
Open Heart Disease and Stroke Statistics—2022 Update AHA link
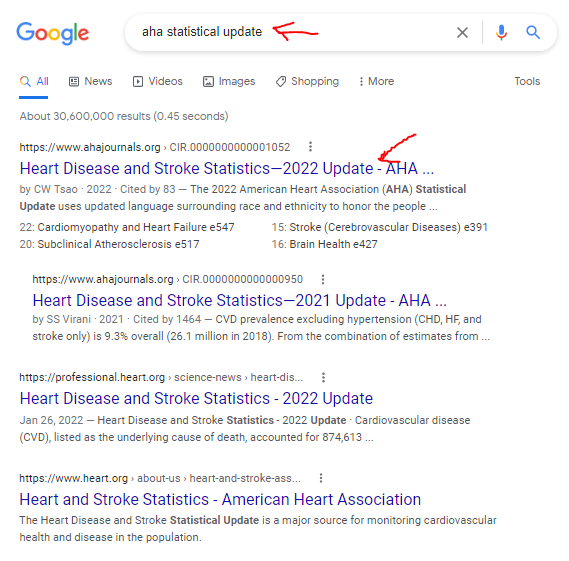(227, 168)
